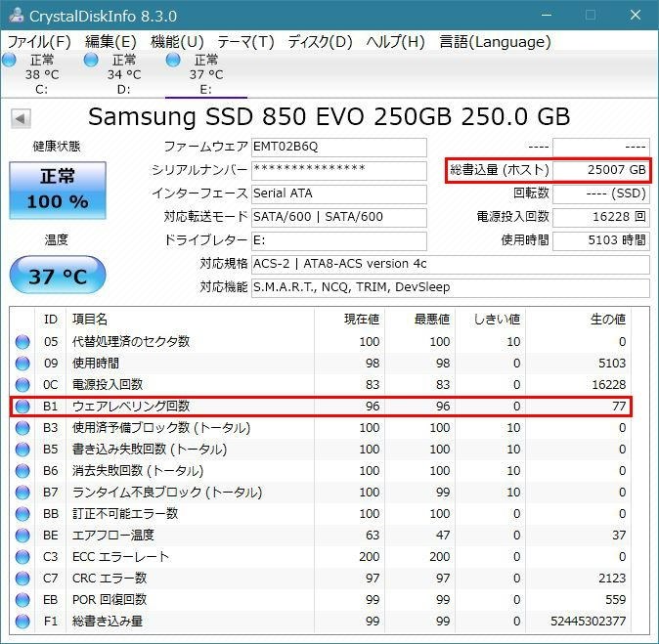Select the 使用済予備ブロック数 (トータル) row
The image size is (659, 644).
(321, 428)
